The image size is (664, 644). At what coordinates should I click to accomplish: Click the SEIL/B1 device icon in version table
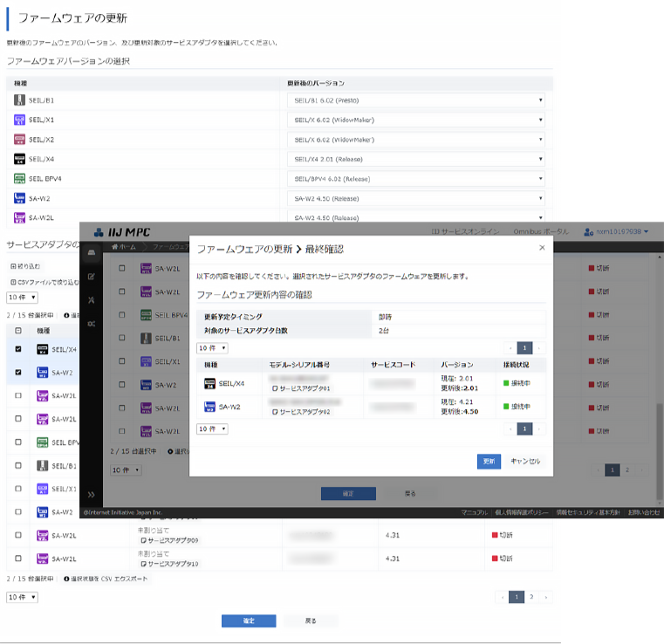pyautogui.click(x=19, y=100)
